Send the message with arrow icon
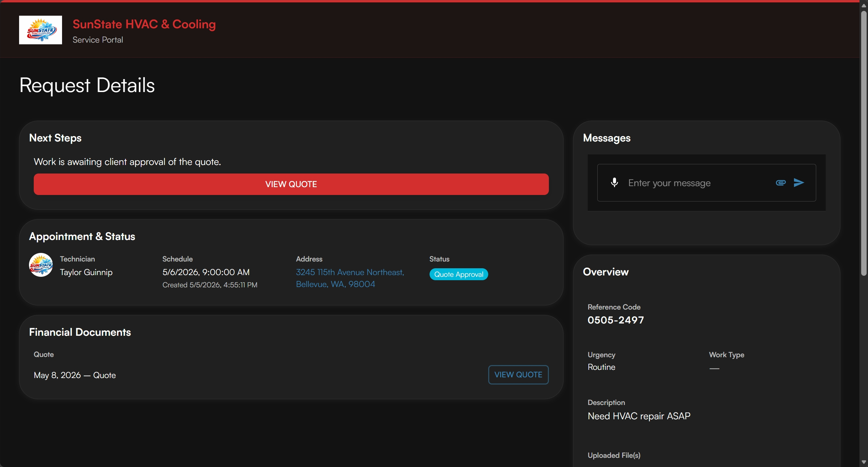This screenshot has width=868, height=467. tap(799, 183)
